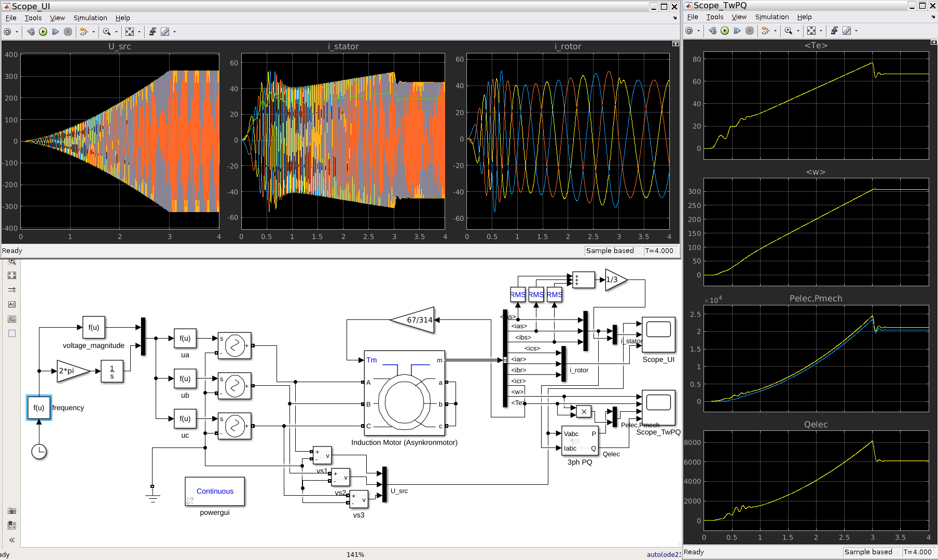This screenshot has height=560, width=938.
Task: Click the Zoom tool in Scope_TwPQ toolbar
Action: pyautogui.click(x=788, y=31)
